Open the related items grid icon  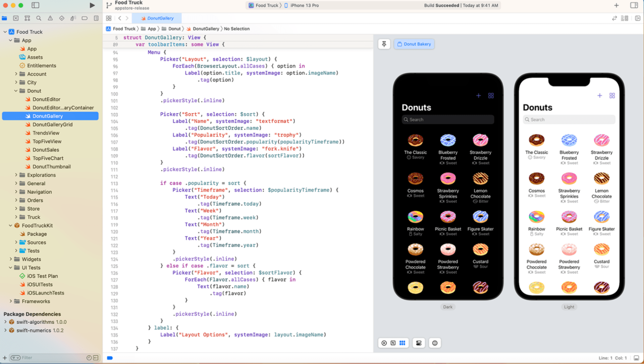(109, 18)
